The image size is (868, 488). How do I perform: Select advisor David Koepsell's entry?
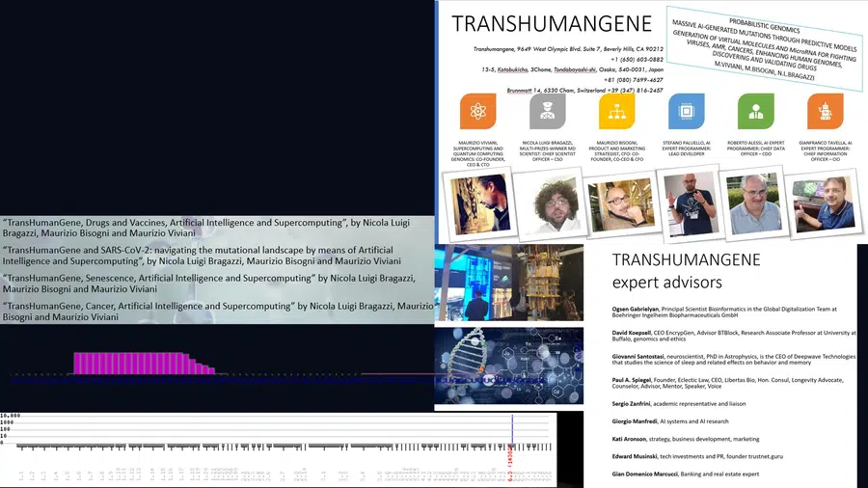pyautogui.click(x=734, y=336)
